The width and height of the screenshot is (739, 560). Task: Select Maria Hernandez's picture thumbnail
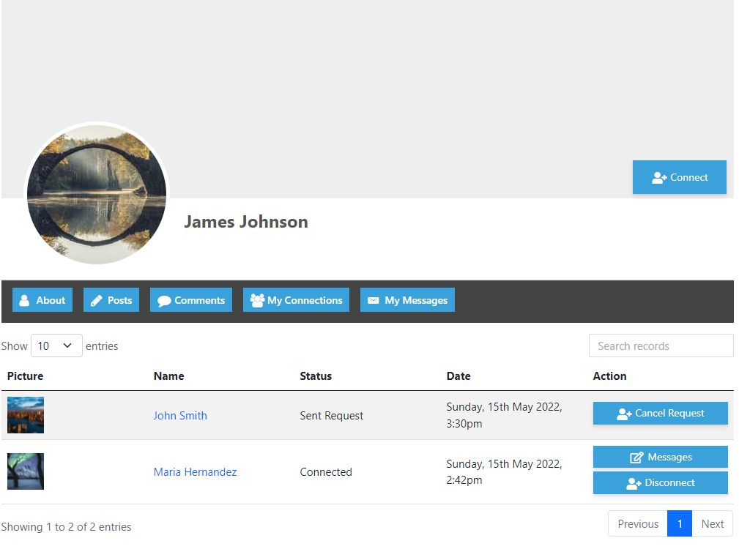(26, 471)
